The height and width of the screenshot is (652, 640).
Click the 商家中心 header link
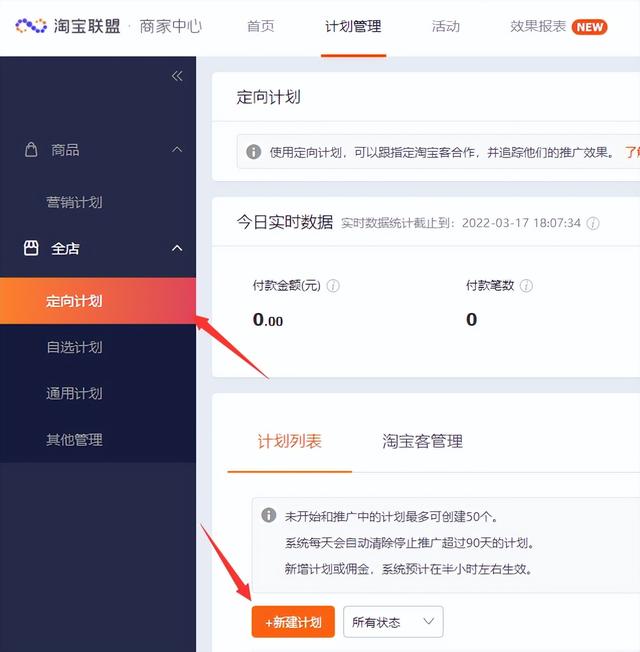point(170,26)
